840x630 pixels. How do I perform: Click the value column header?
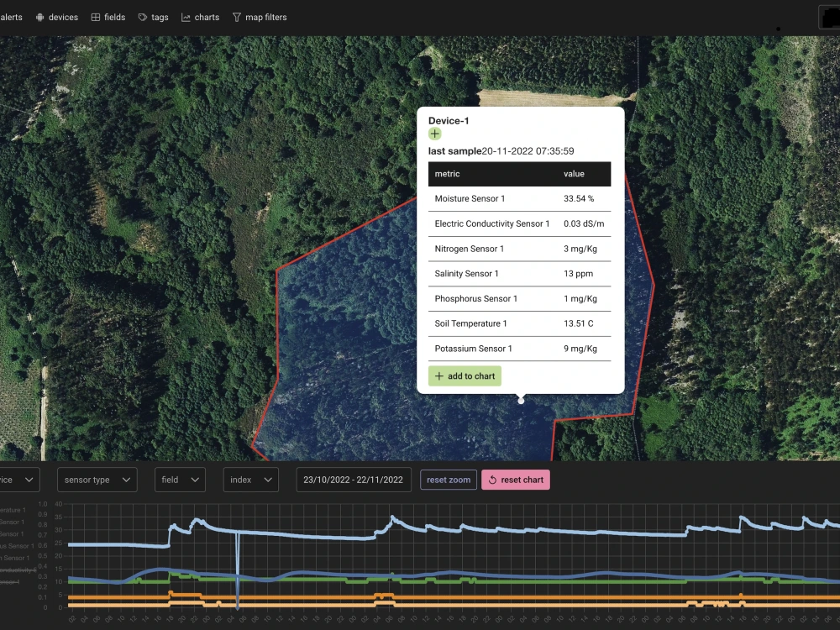[x=574, y=174]
